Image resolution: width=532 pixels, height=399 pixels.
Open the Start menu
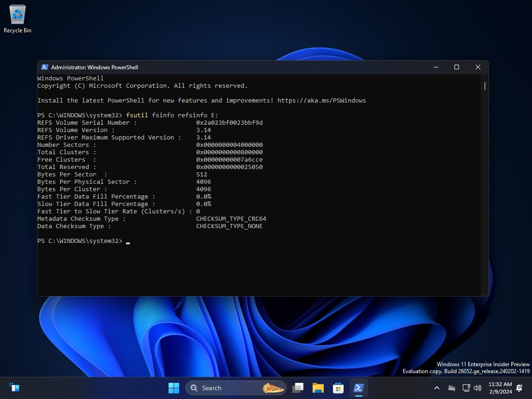174,387
